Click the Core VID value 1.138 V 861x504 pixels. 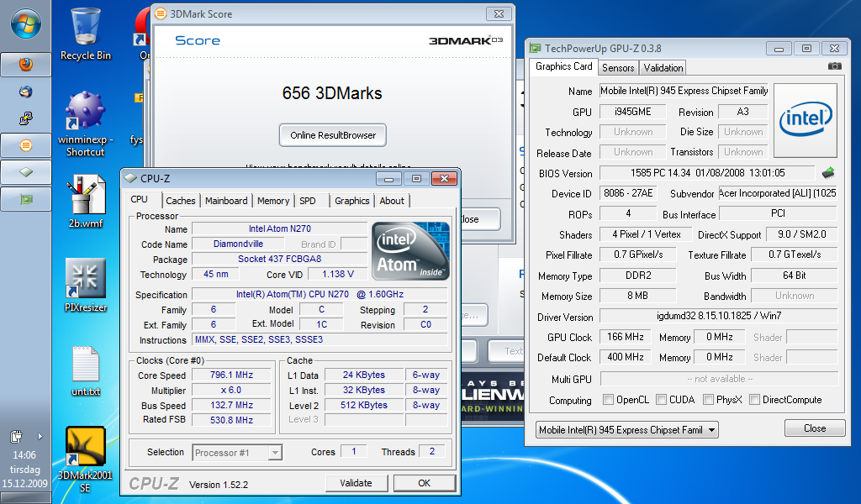338,274
